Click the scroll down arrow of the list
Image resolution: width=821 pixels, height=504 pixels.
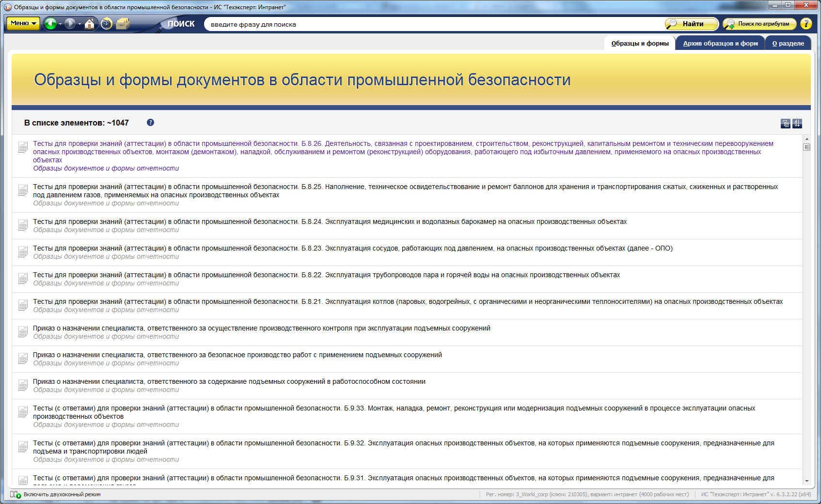coord(807,481)
